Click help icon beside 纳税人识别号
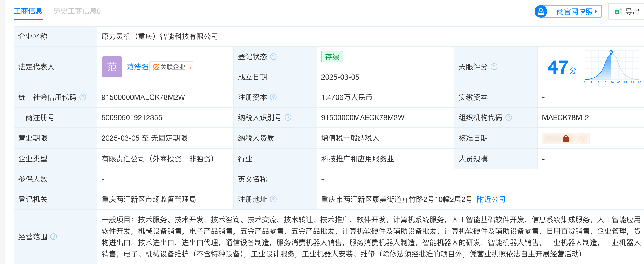 point(288,117)
